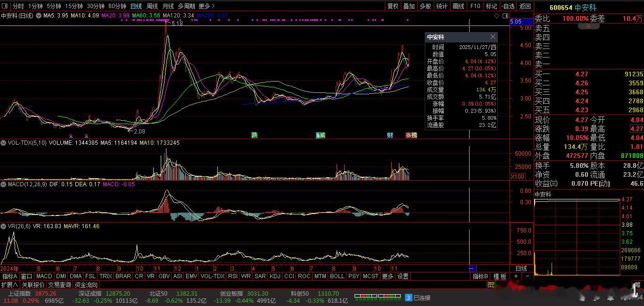The image size is (644, 306).
Task: Click the MACD(12,26,9) indicator settings chevron
Action: coord(4,184)
